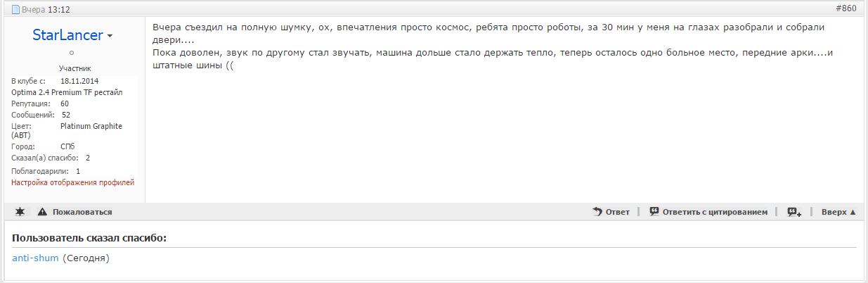
Task: Click the Вверх up arrow triangle
Action: (853, 212)
